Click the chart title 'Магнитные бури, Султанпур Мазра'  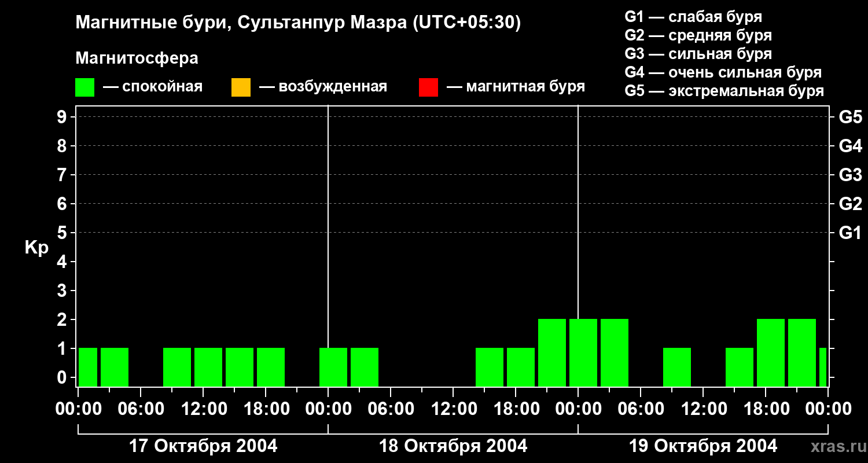pos(298,23)
